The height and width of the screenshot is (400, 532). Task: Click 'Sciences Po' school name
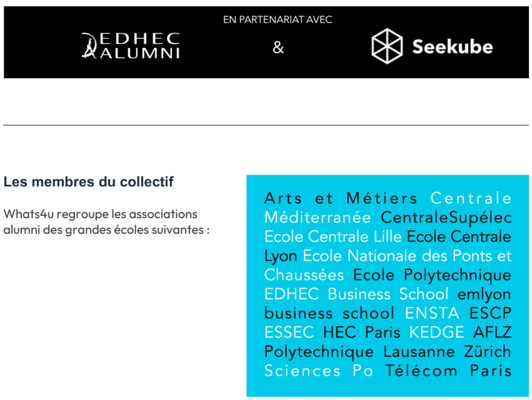pyautogui.click(x=319, y=371)
